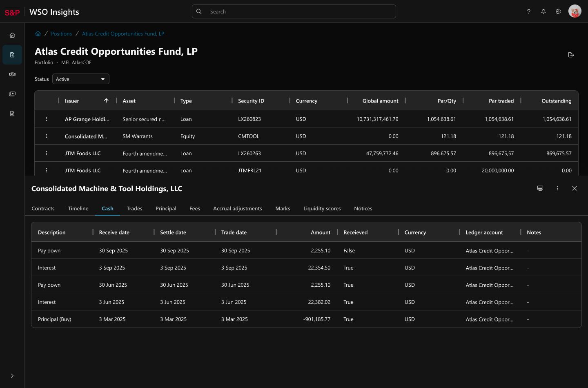Viewport: 588px width, 388px height.
Task: Select the Cash tab
Action: 107,209
